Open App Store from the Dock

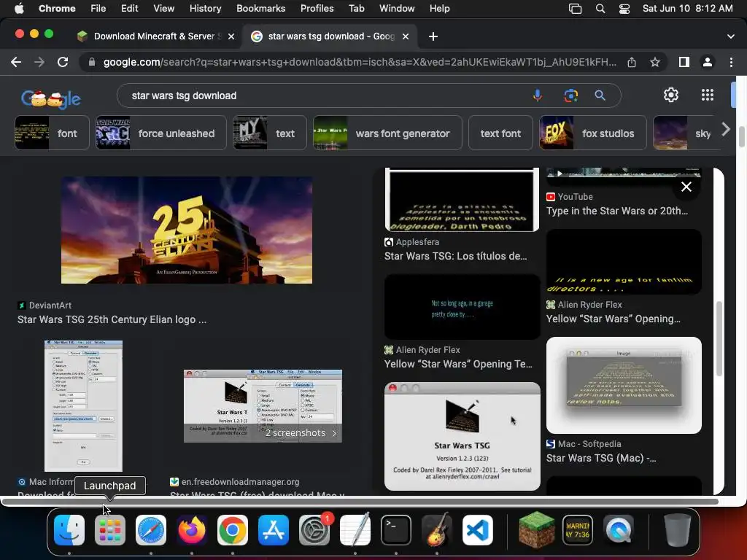click(274, 530)
